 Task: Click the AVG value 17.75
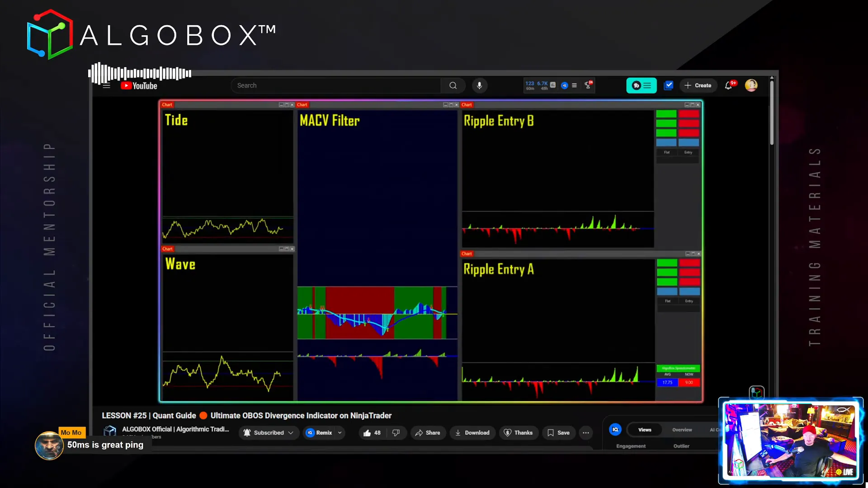[667, 382]
